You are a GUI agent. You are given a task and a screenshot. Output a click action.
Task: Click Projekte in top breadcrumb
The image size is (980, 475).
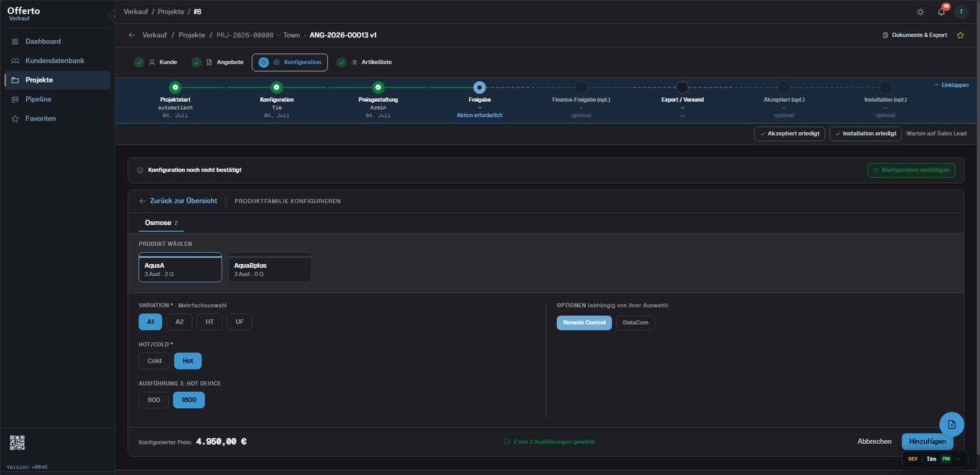click(x=171, y=12)
